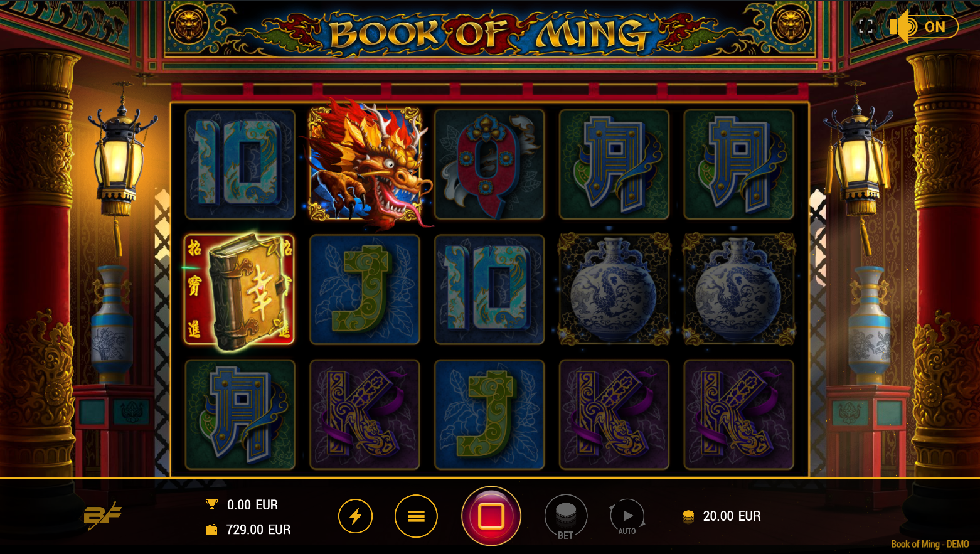Enter fullscreen mode

[x=866, y=27]
